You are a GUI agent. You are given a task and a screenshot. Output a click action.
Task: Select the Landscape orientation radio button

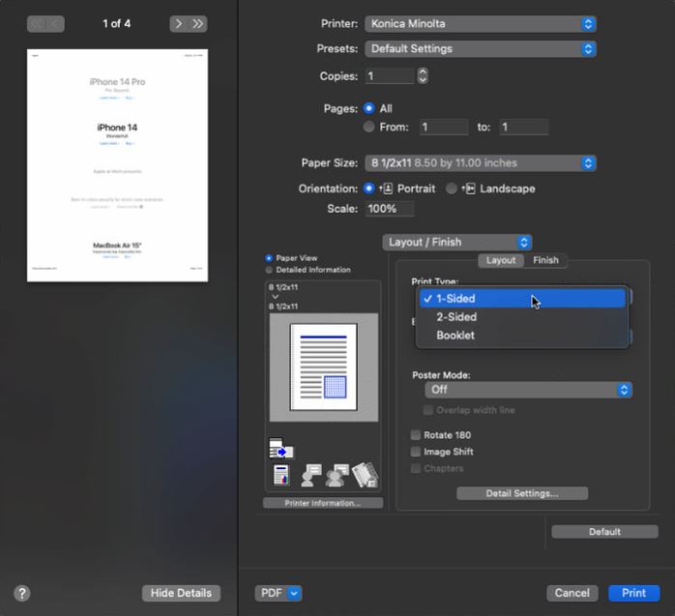click(452, 189)
